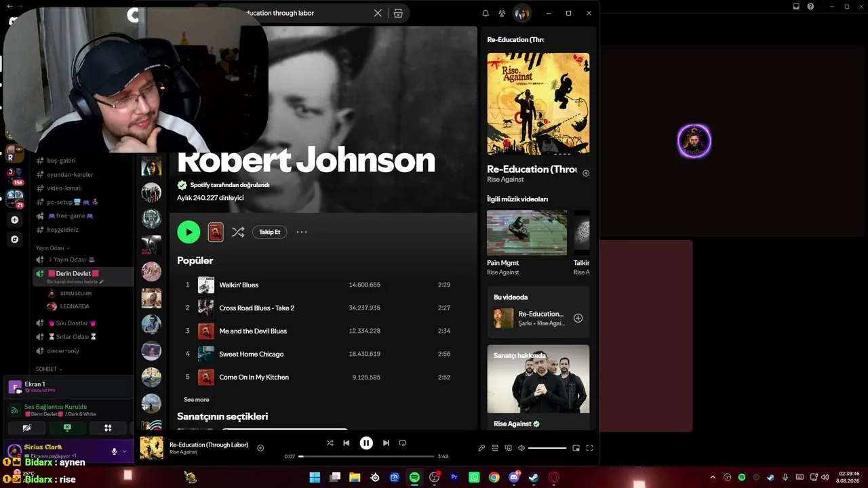Open Premiere Pro from taskbar
The image size is (868, 488).
454,477
